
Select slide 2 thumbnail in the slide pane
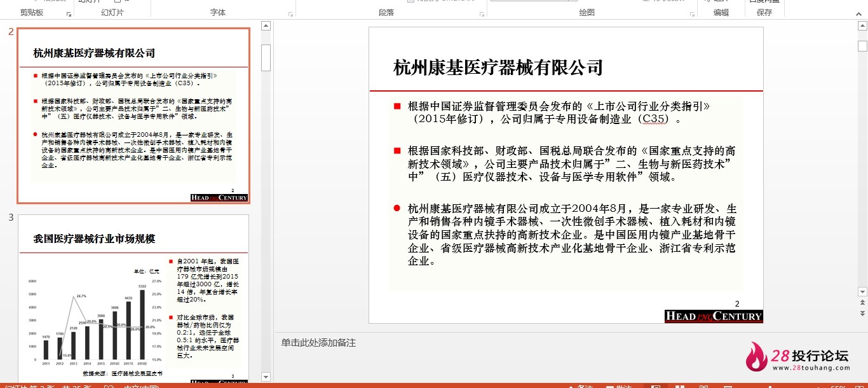(133, 116)
